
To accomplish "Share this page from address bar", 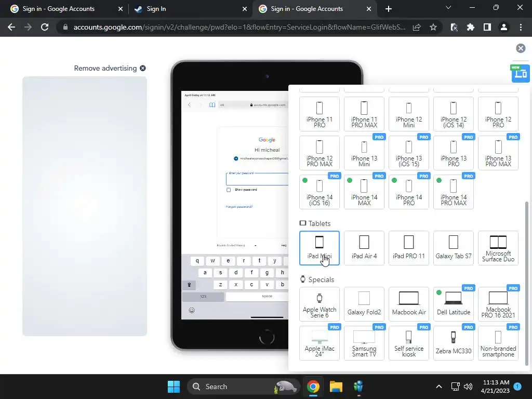I will coord(417,27).
